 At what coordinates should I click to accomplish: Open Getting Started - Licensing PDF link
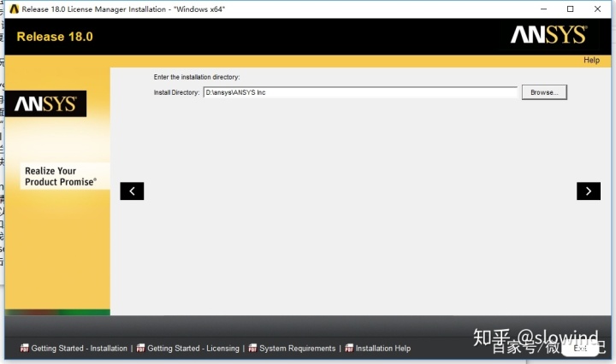[192, 349]
